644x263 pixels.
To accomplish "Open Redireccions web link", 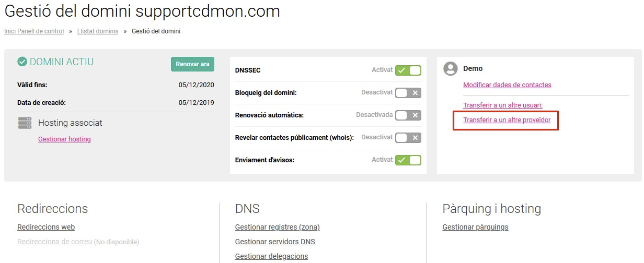I will tap(46, 227).
